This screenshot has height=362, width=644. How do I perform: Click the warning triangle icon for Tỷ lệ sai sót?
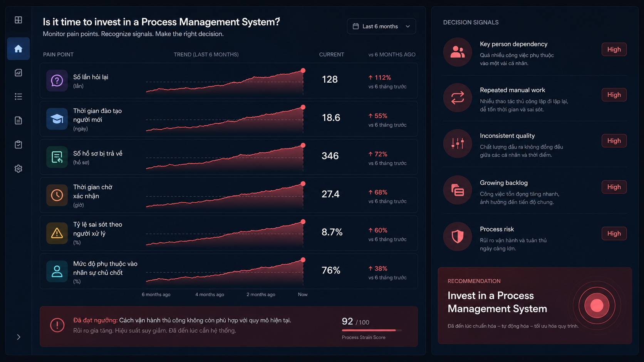pos(57,233)
